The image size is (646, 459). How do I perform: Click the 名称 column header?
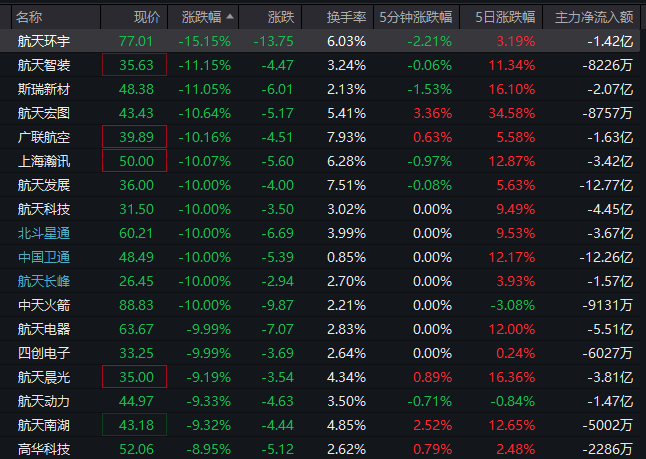[x=30, y=17]
